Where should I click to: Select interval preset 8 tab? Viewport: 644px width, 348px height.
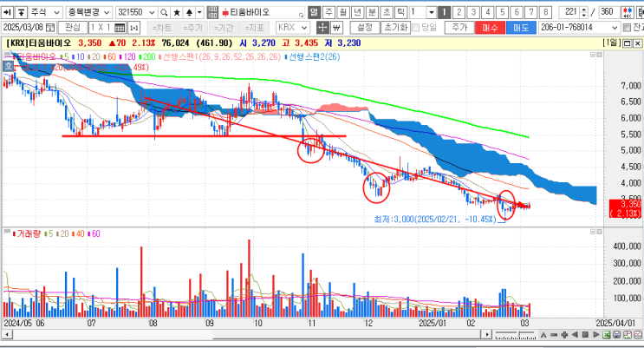545,12
